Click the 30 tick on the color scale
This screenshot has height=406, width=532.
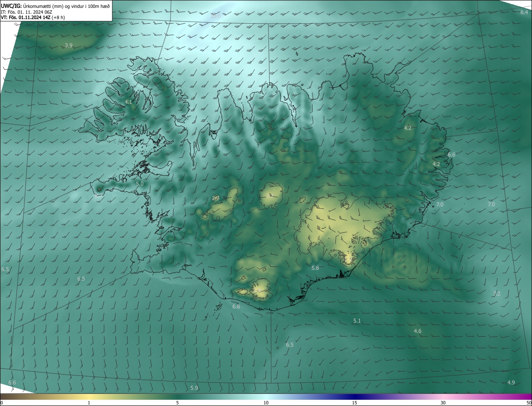point(443,403)
